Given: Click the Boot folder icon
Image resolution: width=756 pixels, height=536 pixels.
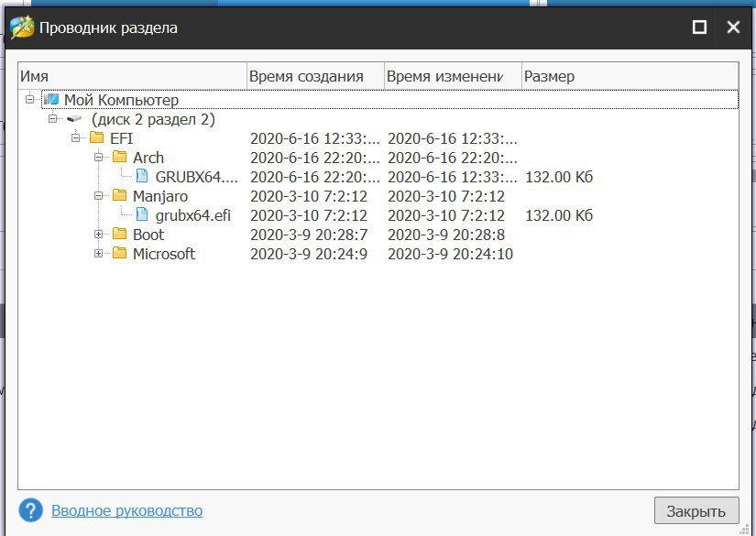Looking at the screenshot, I should tap(119, 234).
